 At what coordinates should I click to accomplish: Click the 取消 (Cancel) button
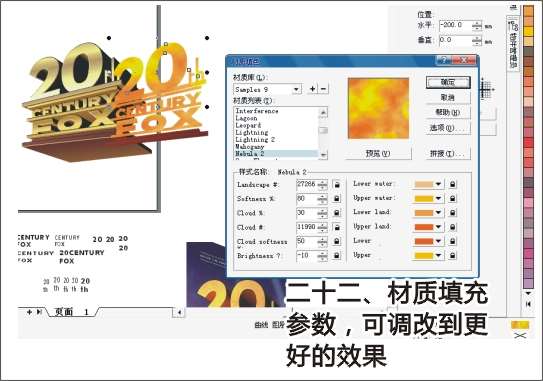tap(448, 98)
